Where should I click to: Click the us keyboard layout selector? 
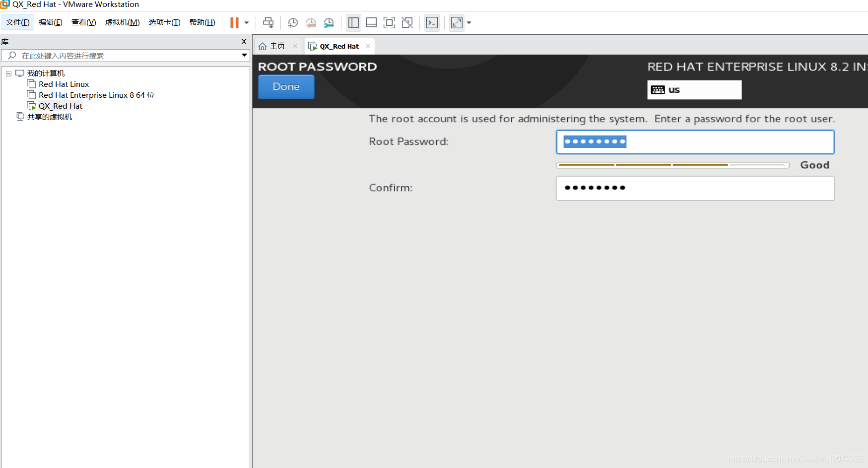[x=694, y=90]
